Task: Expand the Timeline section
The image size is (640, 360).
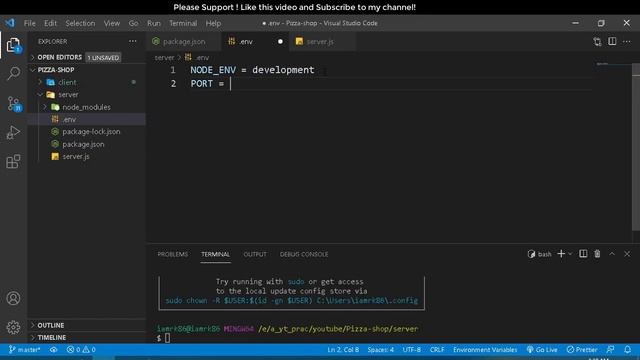Action: 51,338
